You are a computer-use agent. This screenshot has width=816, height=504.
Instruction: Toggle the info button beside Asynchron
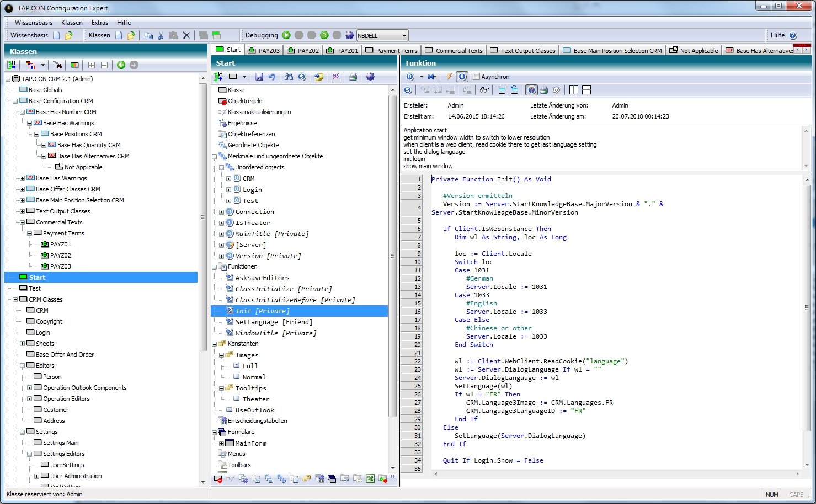[462, 77]
